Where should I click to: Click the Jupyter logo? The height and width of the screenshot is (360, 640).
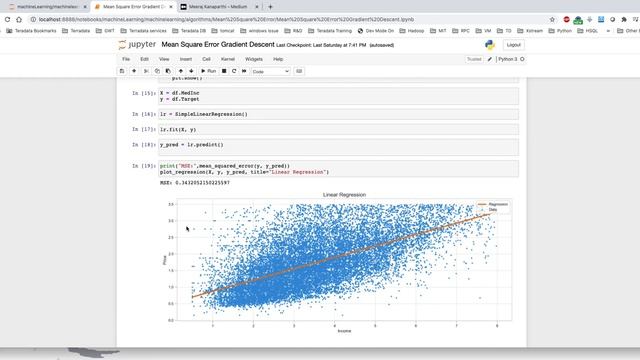click(x=137, y=44)
